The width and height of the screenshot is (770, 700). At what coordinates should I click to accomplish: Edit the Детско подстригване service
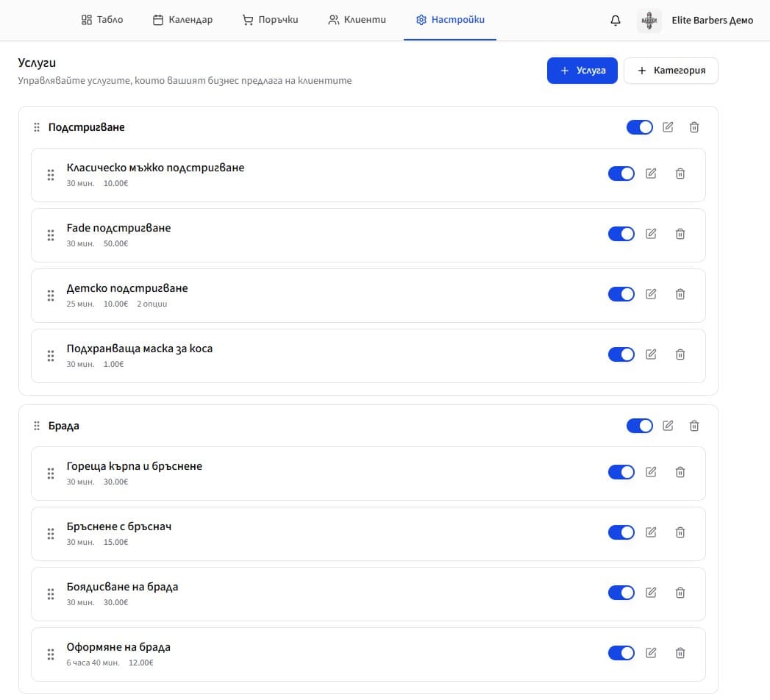651,294
